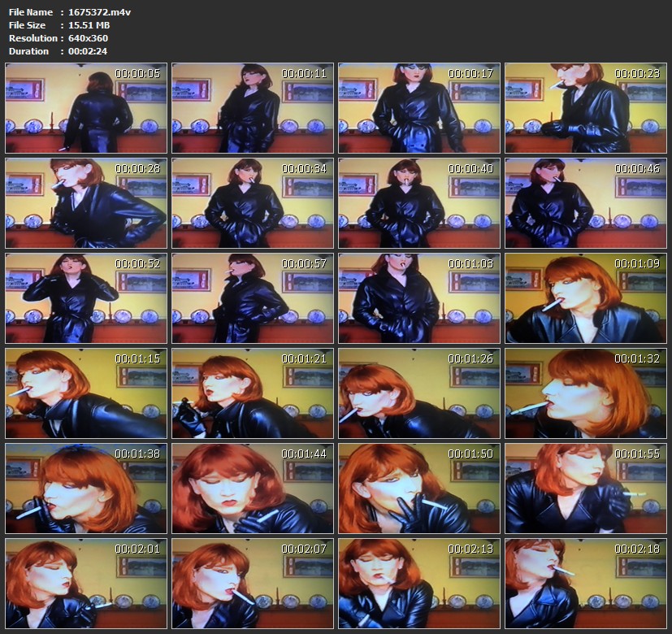672x634 pixels.
Task: Select the 00:01:32 thumbnail
Action: point(585,393)
